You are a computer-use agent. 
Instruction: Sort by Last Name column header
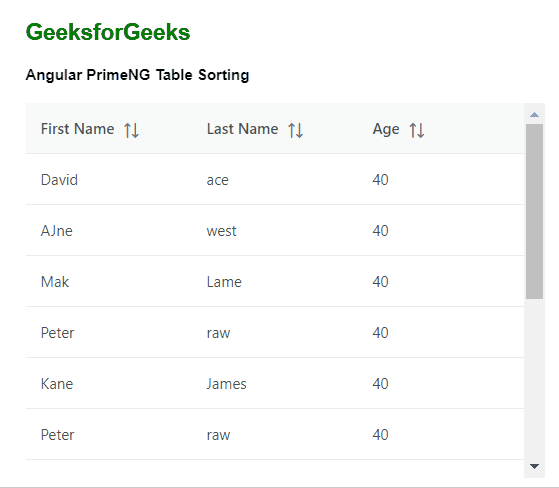(x=242, y=129)
